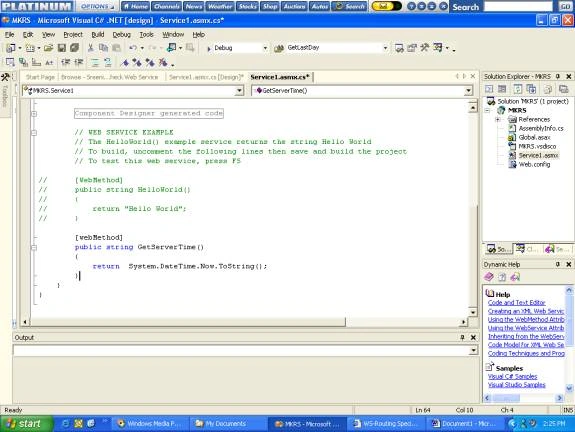Click the editor's horizontal scrollbar thumb

[187, 322]
